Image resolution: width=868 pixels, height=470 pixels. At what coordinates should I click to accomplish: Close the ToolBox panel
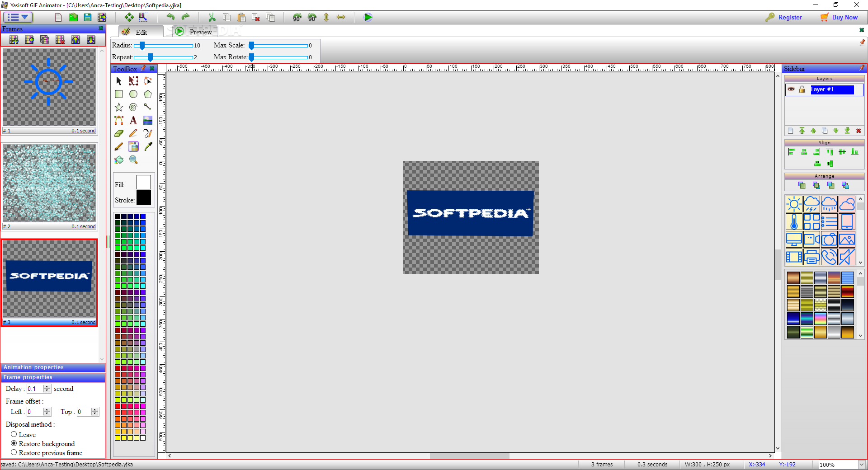[152, 69]
